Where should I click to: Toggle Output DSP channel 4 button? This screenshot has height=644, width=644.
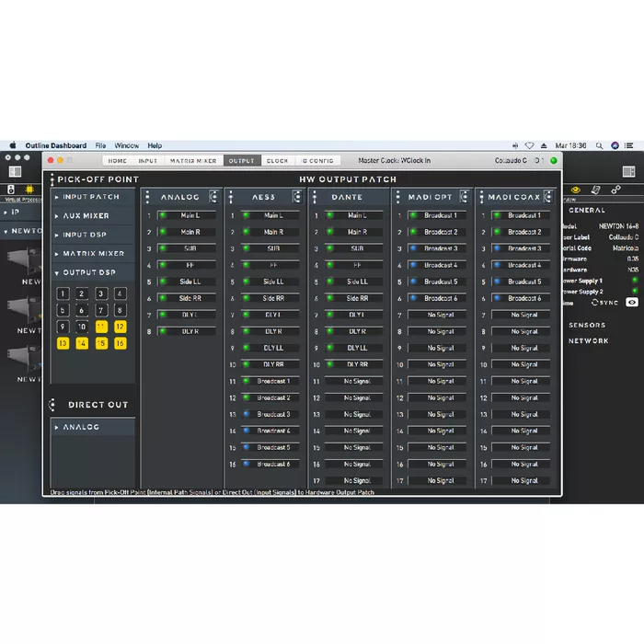tap(120, 293)
